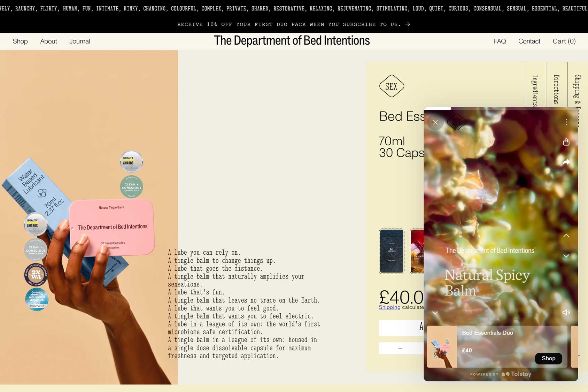This screenshot has width=588, height=392.
Task: Click the SEX diamond badge icon
Action: click(392, 86)
